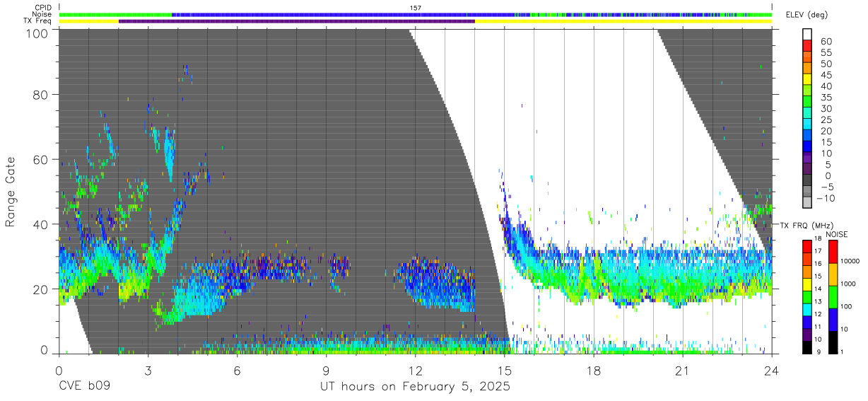868x401 pixels.
Task: Click the Noise row label
Action: pos(42,14)
